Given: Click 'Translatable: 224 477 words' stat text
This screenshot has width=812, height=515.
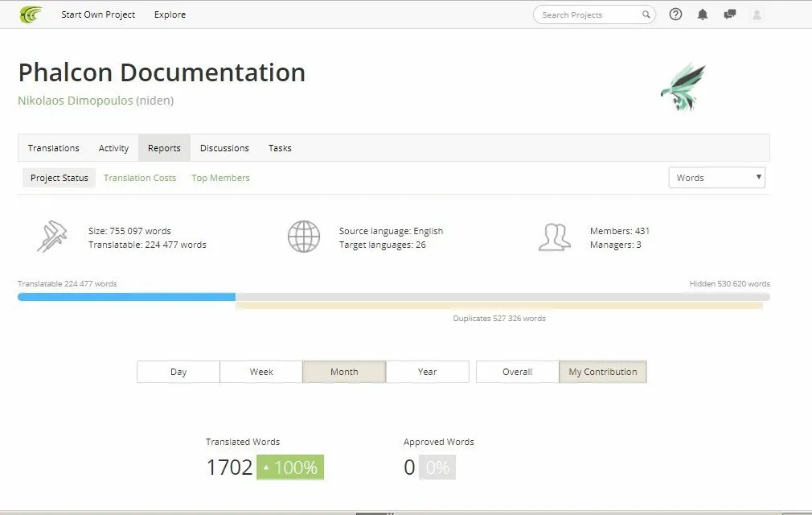Looking at the screenshot, I should [147, 245].
